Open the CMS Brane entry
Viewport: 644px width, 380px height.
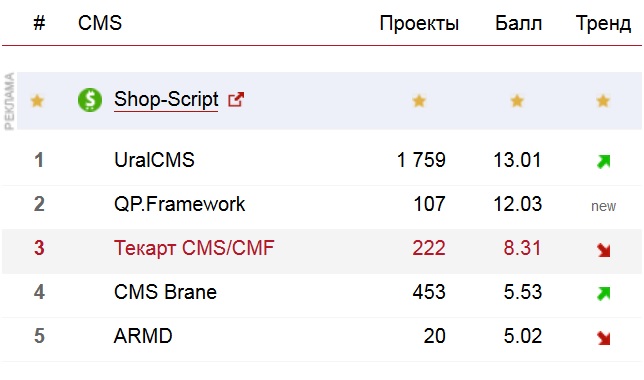pyautogui.click(x=165, y=292)
